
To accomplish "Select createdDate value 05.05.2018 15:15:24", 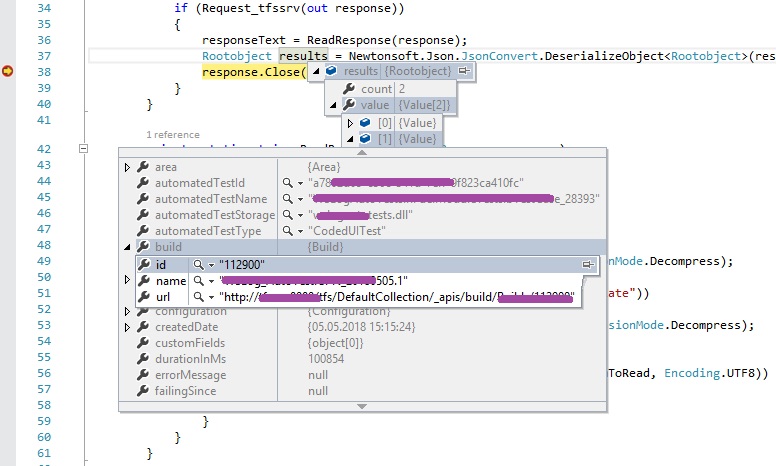I will click(x=361, y=326).
